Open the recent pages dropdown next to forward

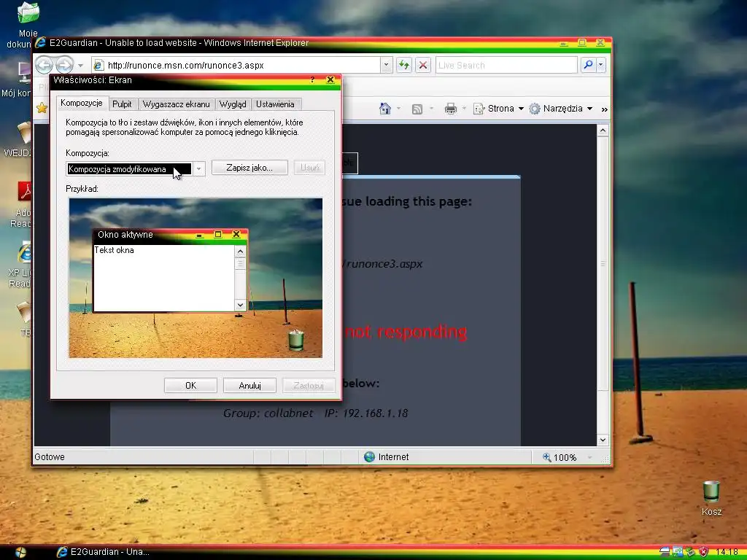pos(80,65)
